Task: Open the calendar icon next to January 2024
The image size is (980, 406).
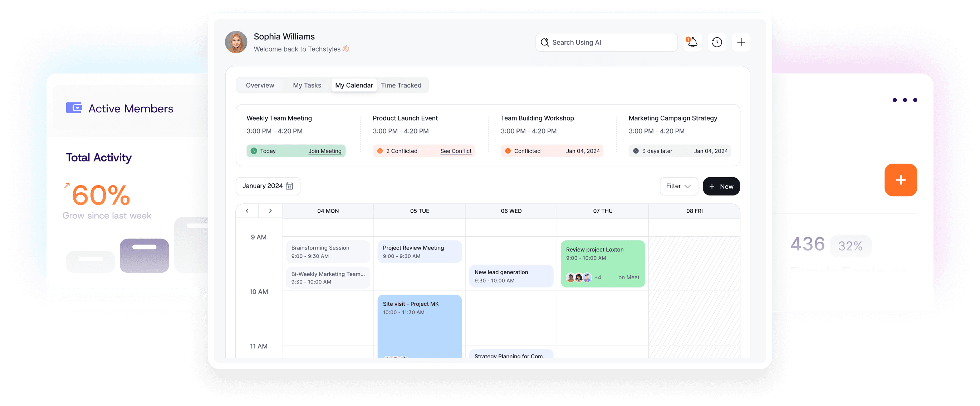Action: click(289, 186)
